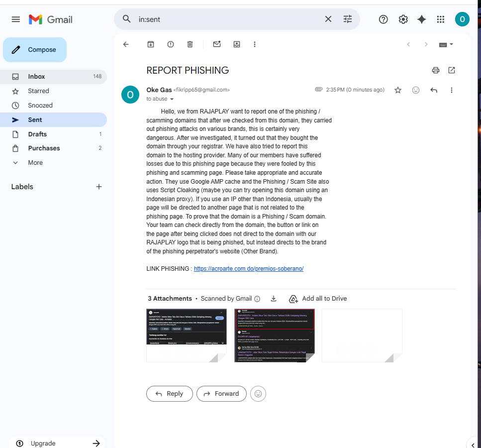Image resolution: width=481 pixels, height=448 pixels.
Task: Open the Purchases label
Action: 53,148
